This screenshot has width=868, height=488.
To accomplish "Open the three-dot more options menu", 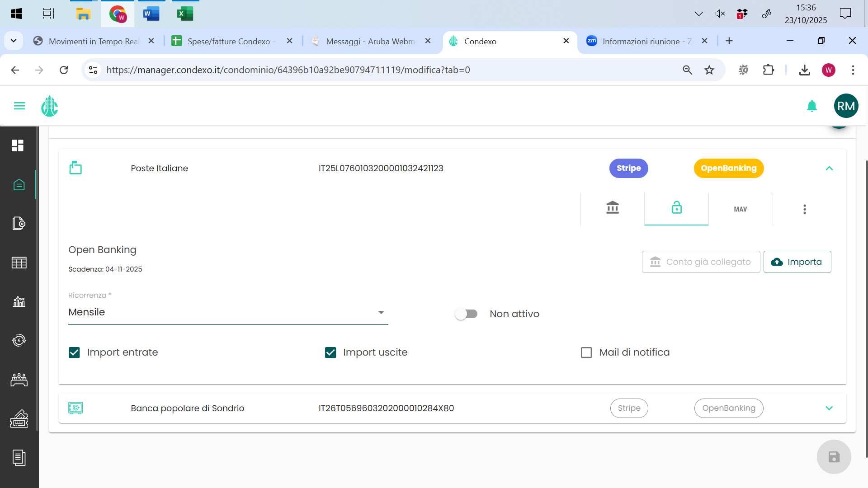I will pyautogui.click(x=805, y=209).
